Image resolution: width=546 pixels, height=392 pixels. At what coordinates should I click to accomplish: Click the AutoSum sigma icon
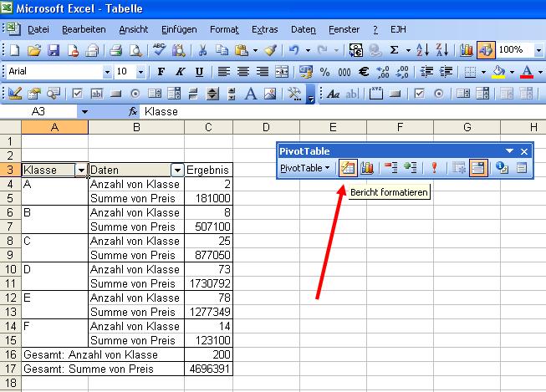(x=395, y=51)
